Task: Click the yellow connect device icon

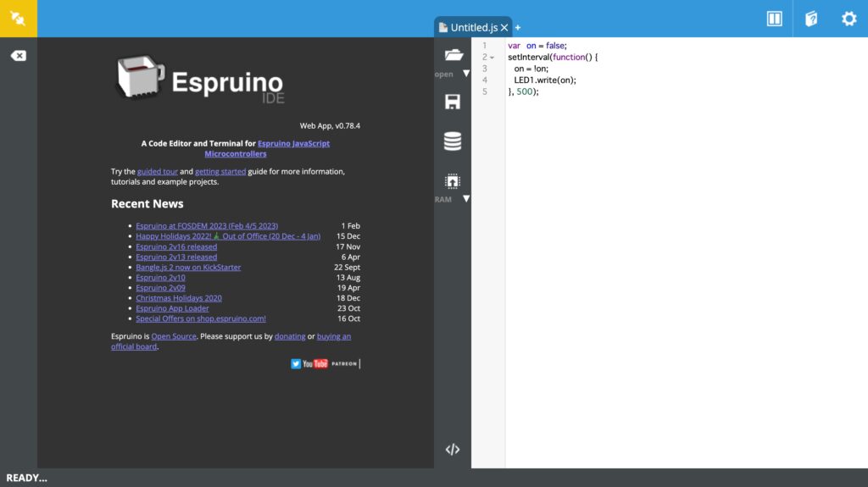Action: 18,19
